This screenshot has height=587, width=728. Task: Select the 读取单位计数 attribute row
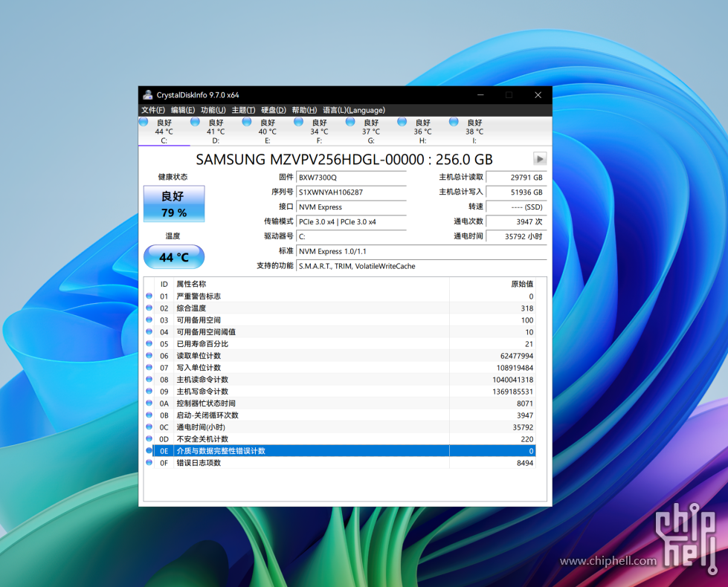[x=344, y=355]
